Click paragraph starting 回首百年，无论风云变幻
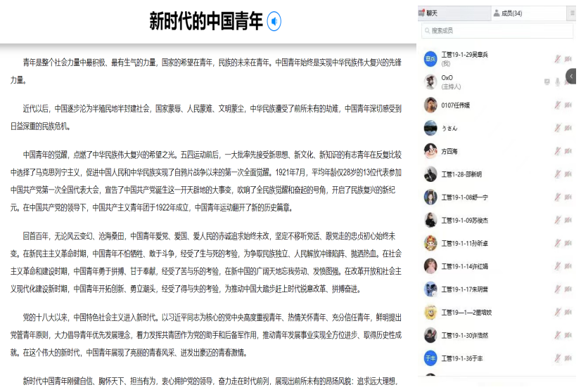The height and width of the screenshot is (392, 581). [206, 263]
